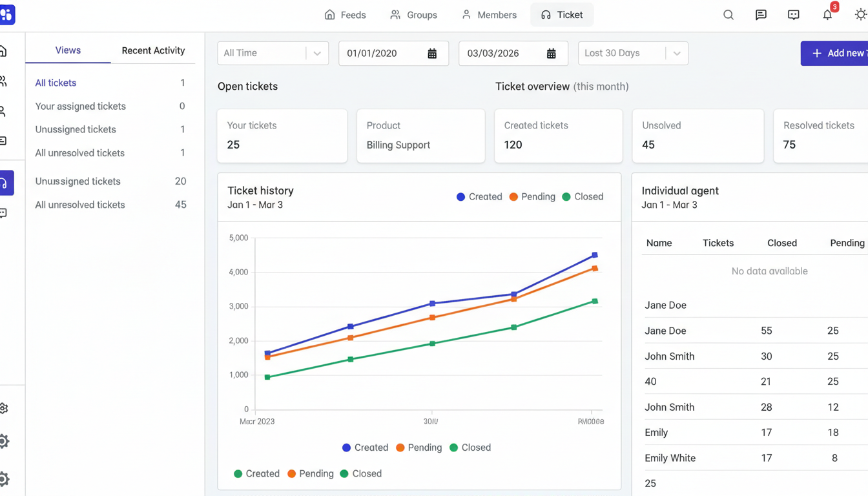Click the app logo in top-left corner
Viewport: 868px width, 496px height.
point(6,15)
